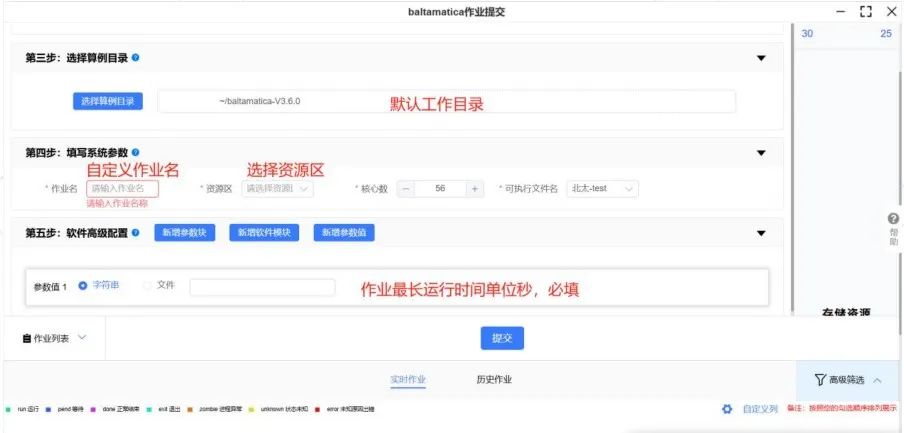
Task: Collapse the 第三步 section arrow
Action: pos(761,58)
